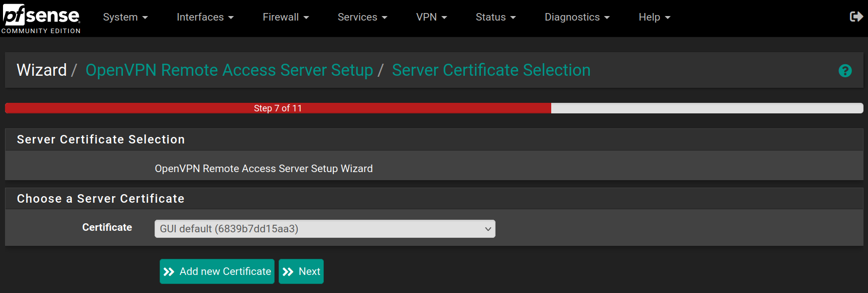The image size is (868, 293).
Task: Click the logout icon in the navbar
Action: (x=856, y=17)
